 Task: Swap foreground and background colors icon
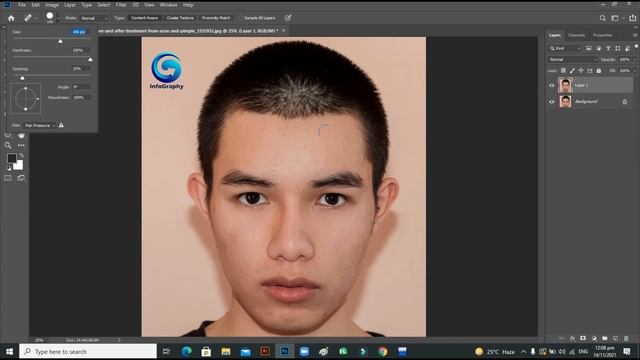tap(21, 156)
